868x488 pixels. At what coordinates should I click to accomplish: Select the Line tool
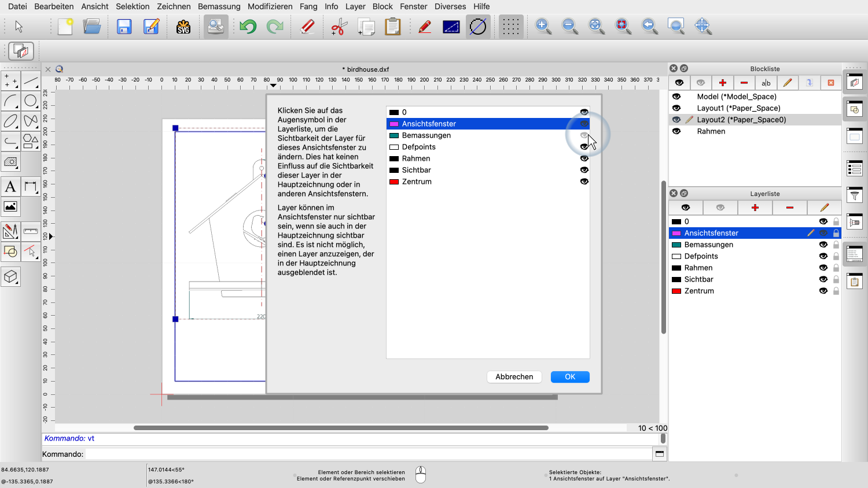[x=30, y=81]
